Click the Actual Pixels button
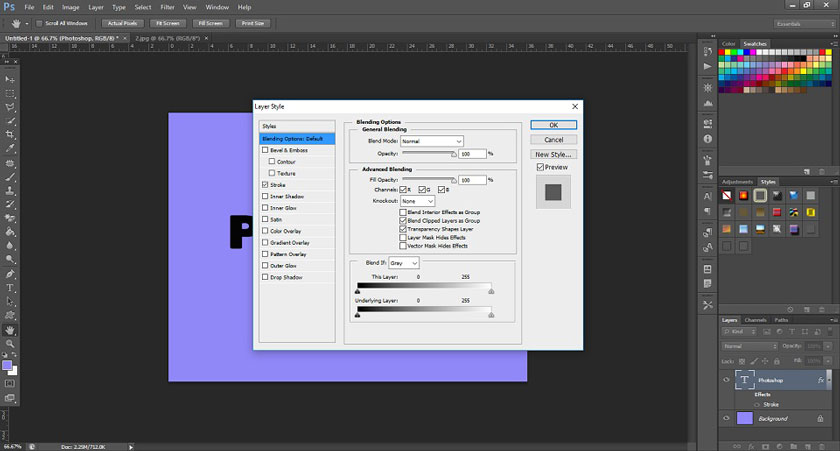Image resolution: width=840 pixels, height=451 pixels. (x=122, y=23)
